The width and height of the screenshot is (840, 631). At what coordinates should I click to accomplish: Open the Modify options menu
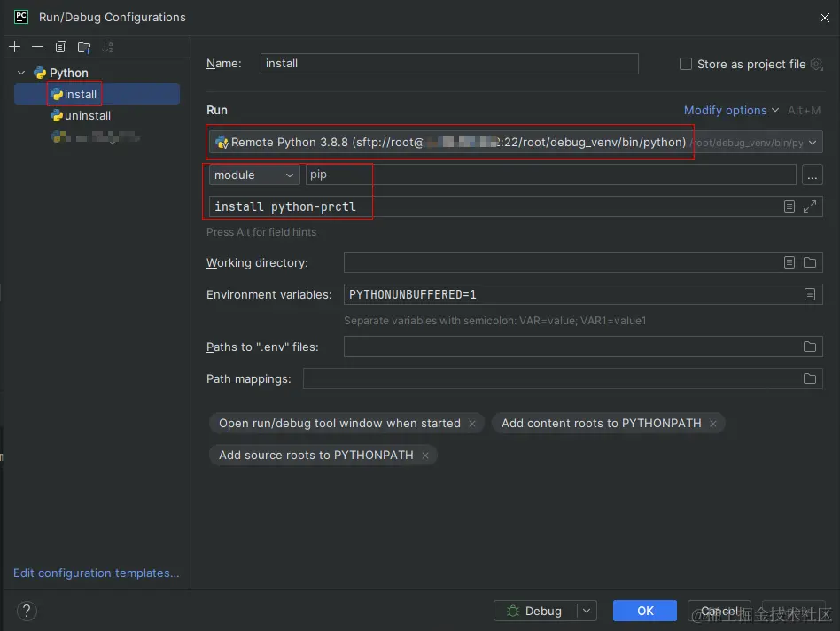click(x=731, y=111)
